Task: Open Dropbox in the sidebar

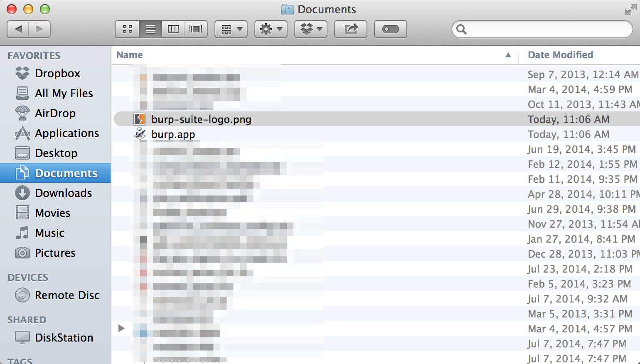Action: pos(57,74)
